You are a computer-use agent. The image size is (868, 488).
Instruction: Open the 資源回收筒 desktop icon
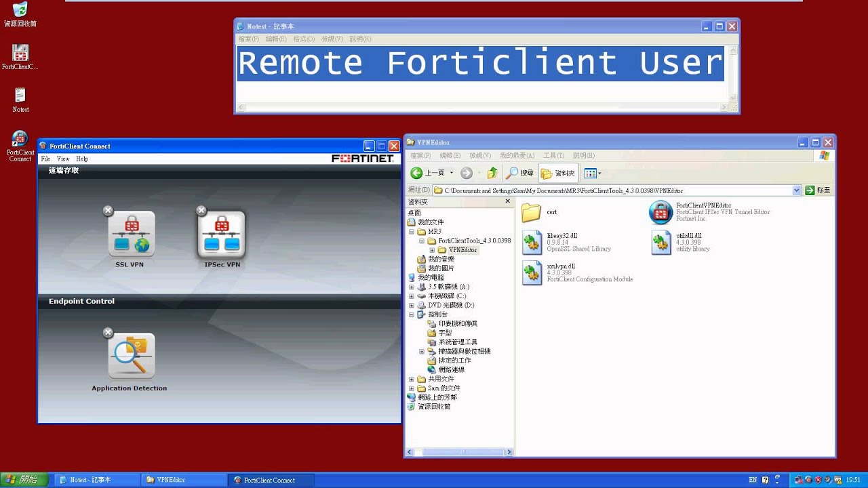20,14
